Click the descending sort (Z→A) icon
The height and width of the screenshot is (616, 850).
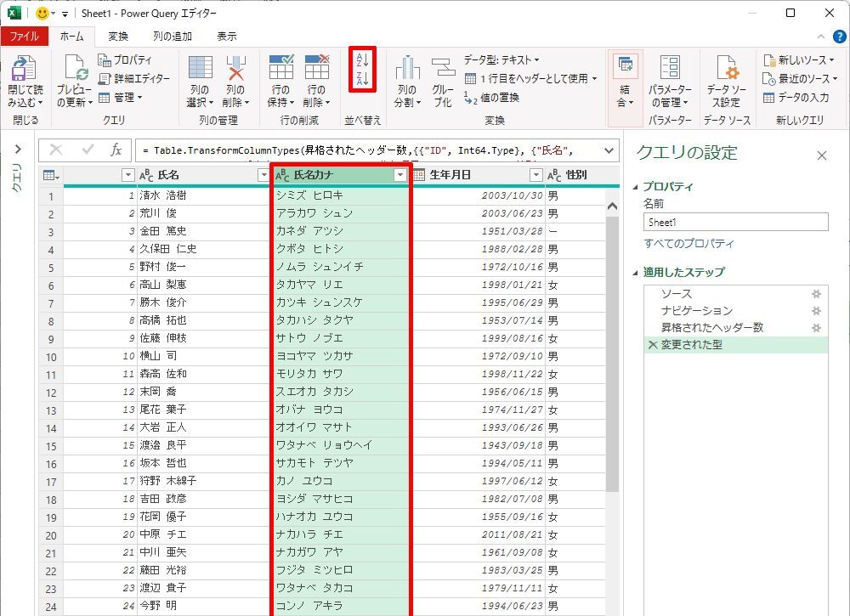[x=362, y=80]
